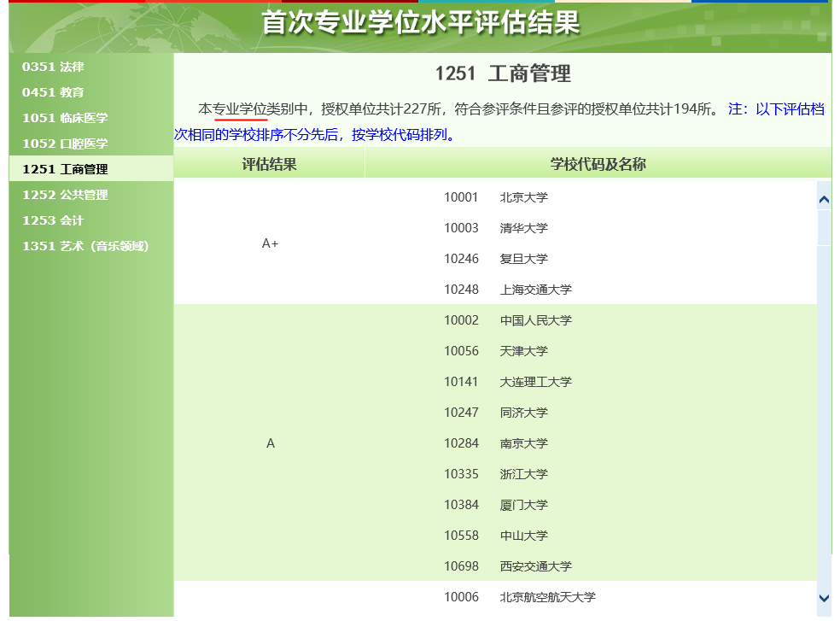Click the 评估结果 column header

[x=270, y=164]
